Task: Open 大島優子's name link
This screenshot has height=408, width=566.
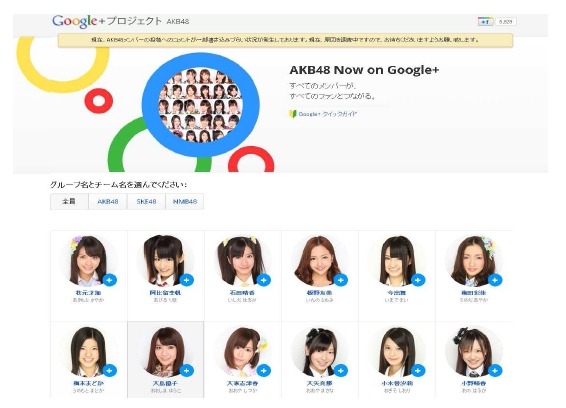Action: (165, 383)
